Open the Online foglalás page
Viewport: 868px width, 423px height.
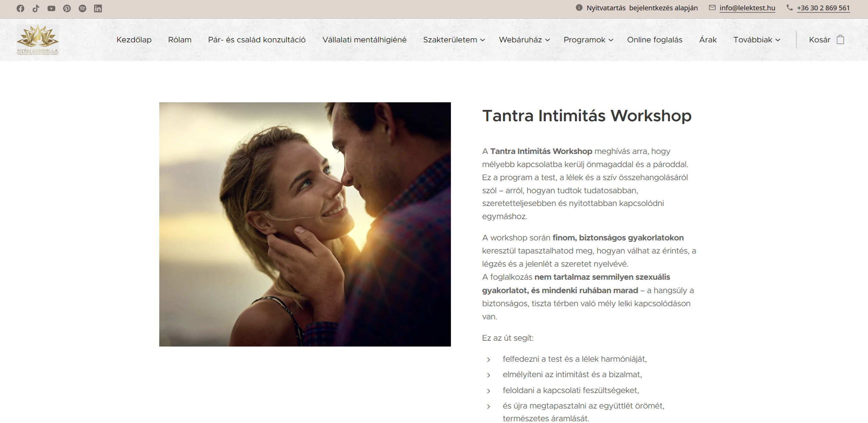tap(655, 40)
